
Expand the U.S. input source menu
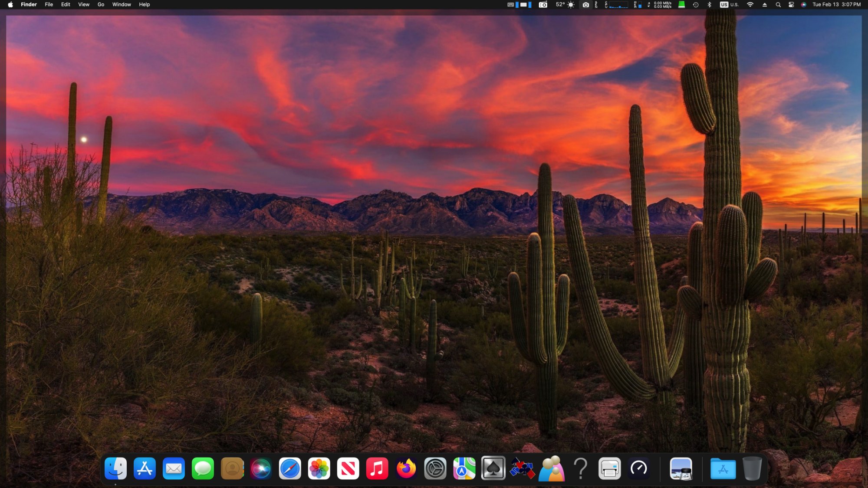(730, 5)
